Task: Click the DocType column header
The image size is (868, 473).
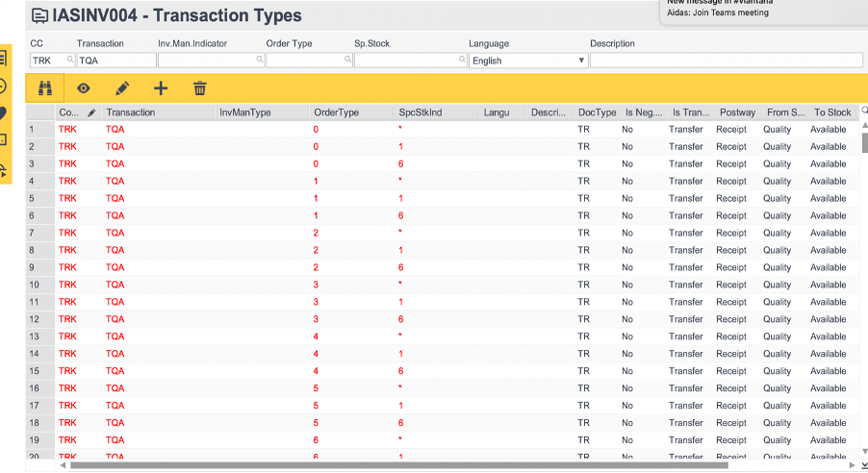Action: pyautogui.click(x=597, y=112)
